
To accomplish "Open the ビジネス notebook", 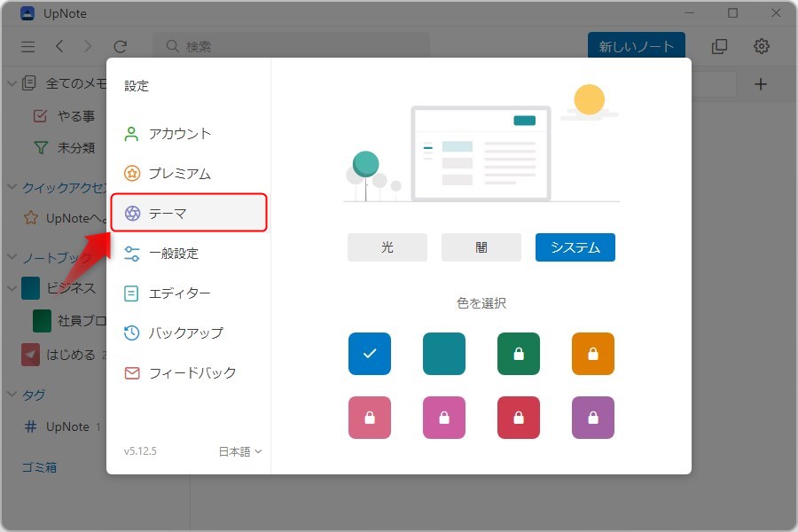I will pyautogui.click(x=59, y=288).
